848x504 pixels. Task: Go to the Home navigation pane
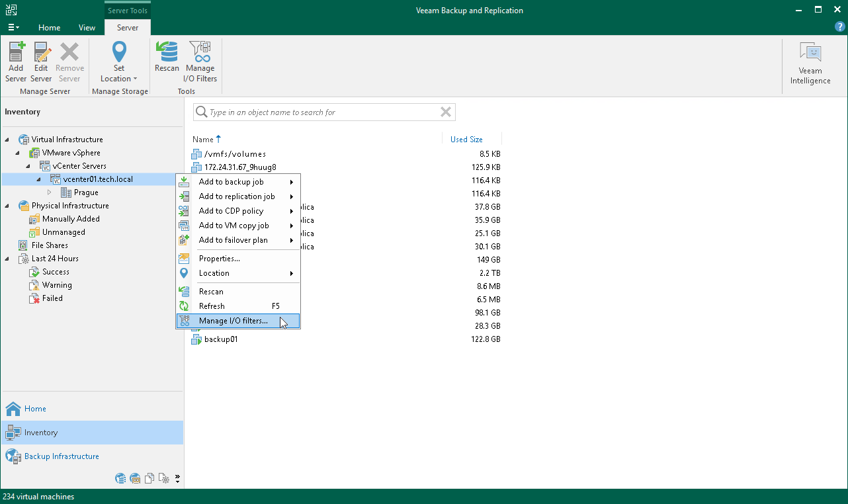[35, 409]
